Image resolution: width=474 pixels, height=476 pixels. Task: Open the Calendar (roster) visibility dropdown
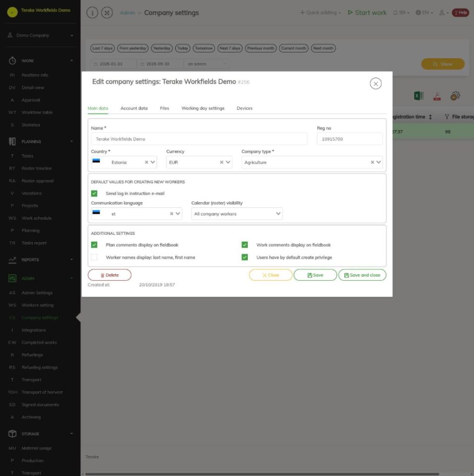pyautogui.click(x=237, y=214)
